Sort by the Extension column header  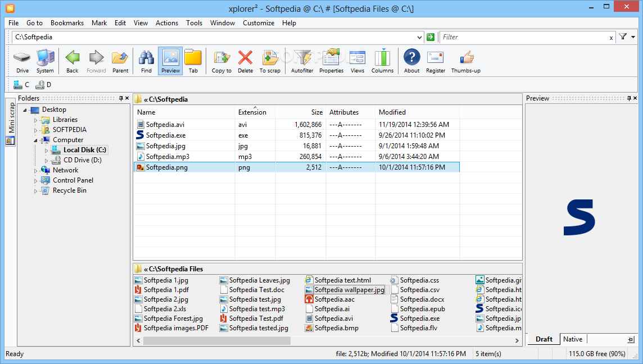tap(255, 112)
